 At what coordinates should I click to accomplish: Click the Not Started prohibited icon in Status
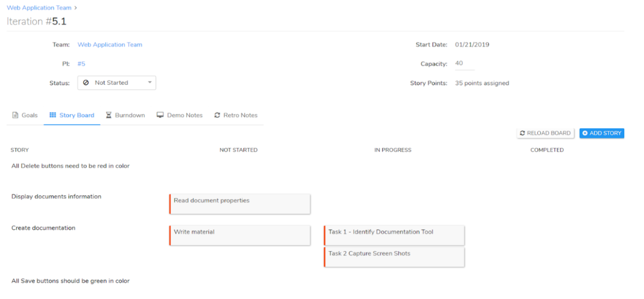point(86,83)
